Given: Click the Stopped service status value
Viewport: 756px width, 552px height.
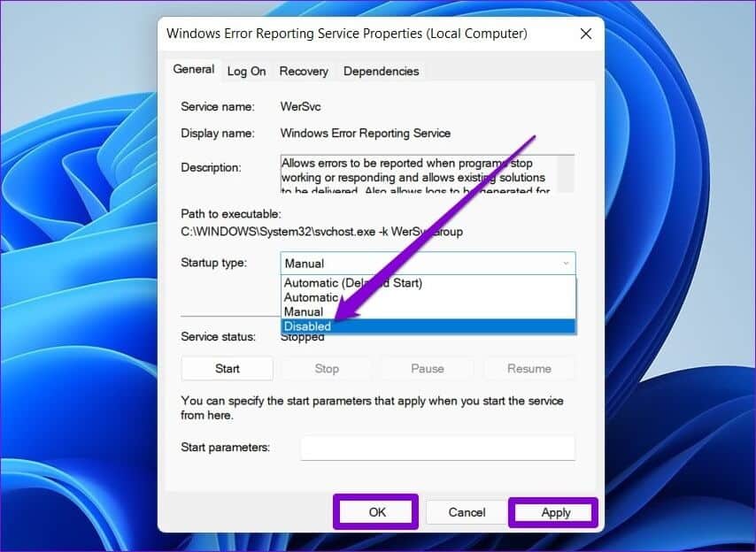Looking at the screenshot, I should pyautogui.click(x=302, y=338).
